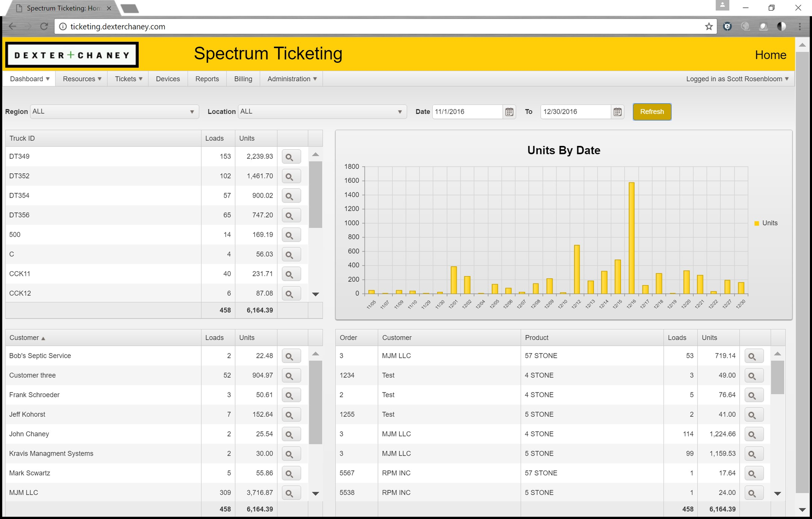Click customer table scrollbar down arrow
The width and height of the screenshot is (812, 519).
[x=315, y=494]
